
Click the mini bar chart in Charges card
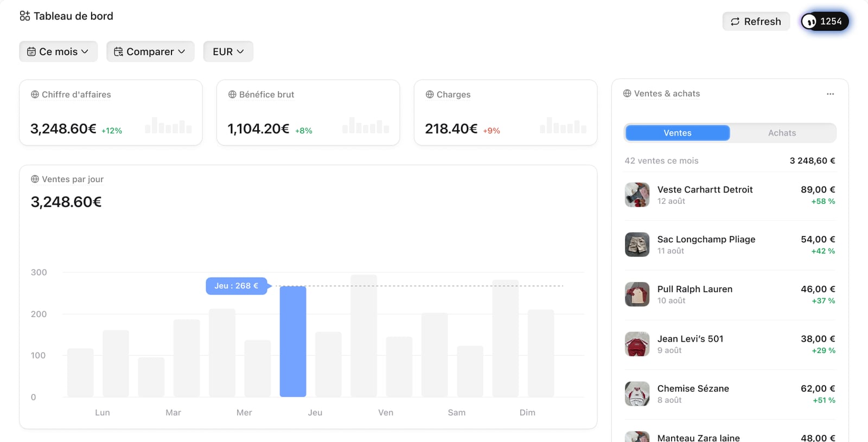[563, 125]
